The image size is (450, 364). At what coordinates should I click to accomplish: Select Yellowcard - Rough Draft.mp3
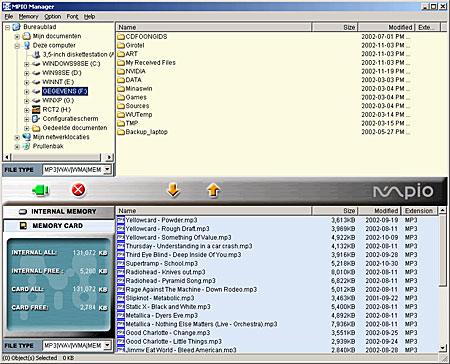click(x=167, y=229)
